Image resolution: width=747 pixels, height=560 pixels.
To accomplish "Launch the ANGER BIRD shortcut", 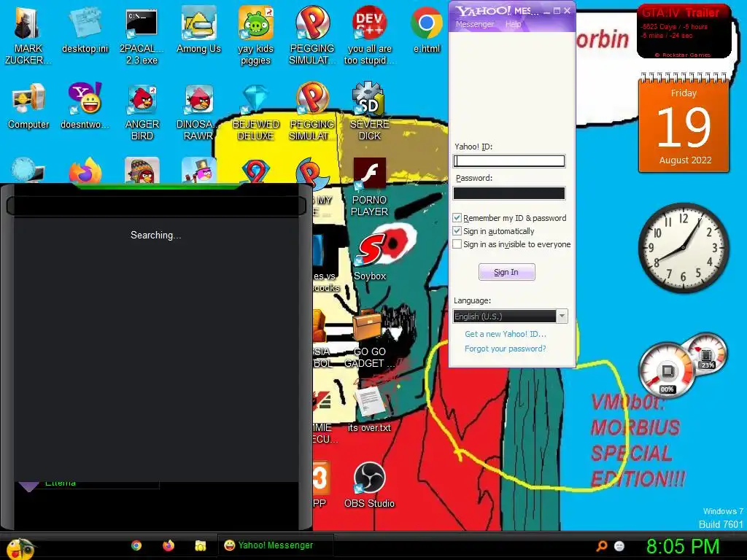I will click(x=142, y=111).
